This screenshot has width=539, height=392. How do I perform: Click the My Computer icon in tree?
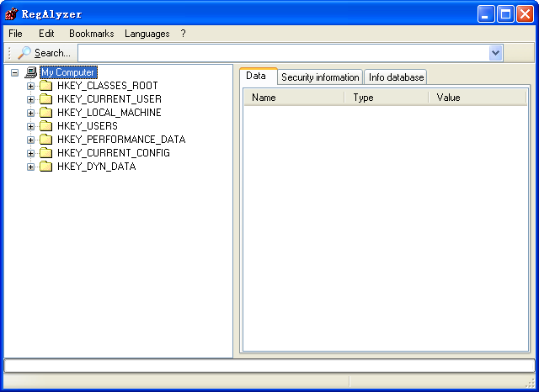point(31,72)
